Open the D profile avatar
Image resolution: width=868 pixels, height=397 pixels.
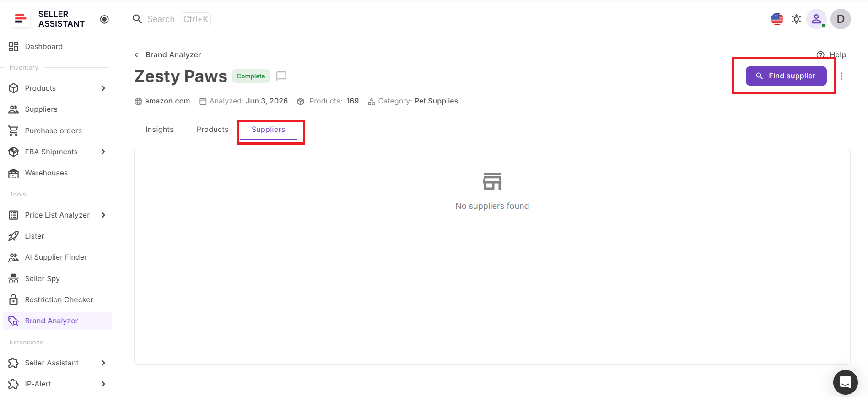tap(841, 19)
